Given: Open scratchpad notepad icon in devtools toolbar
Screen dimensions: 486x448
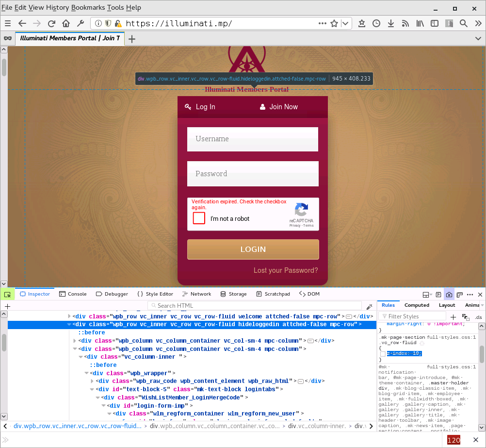Looking at the screenshot, I should tap(438, 295).
